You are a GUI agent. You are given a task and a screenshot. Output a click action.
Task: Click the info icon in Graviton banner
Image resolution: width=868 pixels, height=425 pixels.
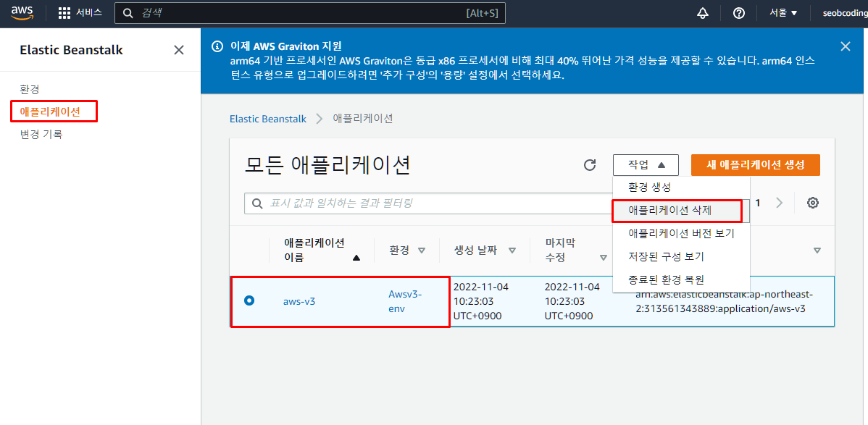point(217,46)
